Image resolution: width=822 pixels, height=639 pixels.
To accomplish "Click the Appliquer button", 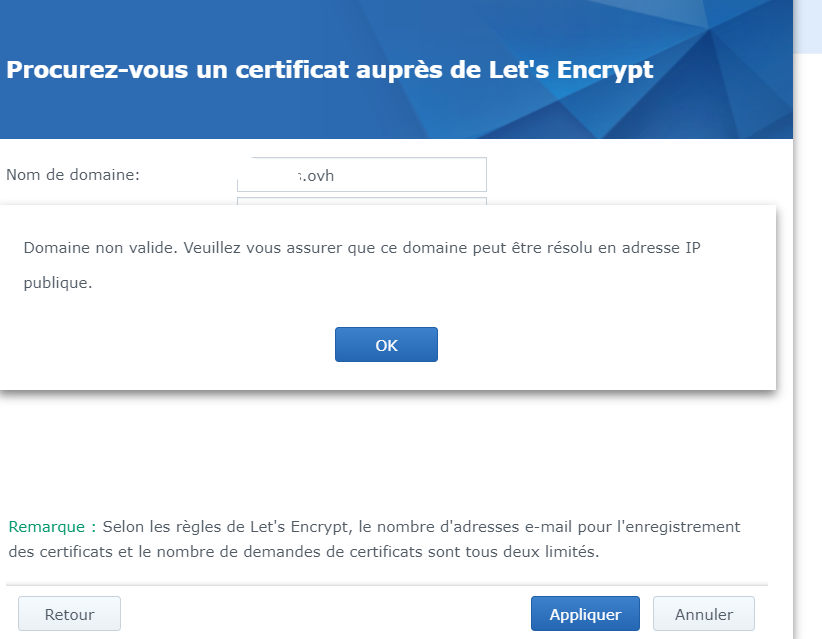I will click(x=585, y=614).
